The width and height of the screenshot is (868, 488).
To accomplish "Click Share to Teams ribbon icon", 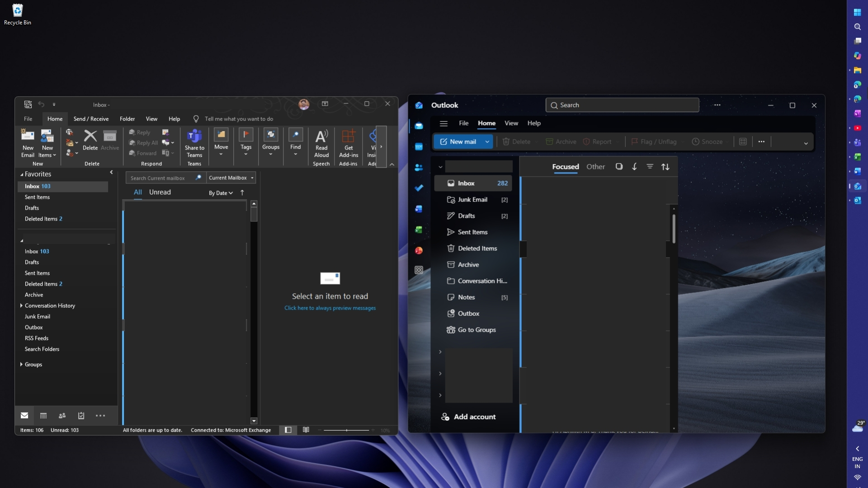I will point(194,143).
